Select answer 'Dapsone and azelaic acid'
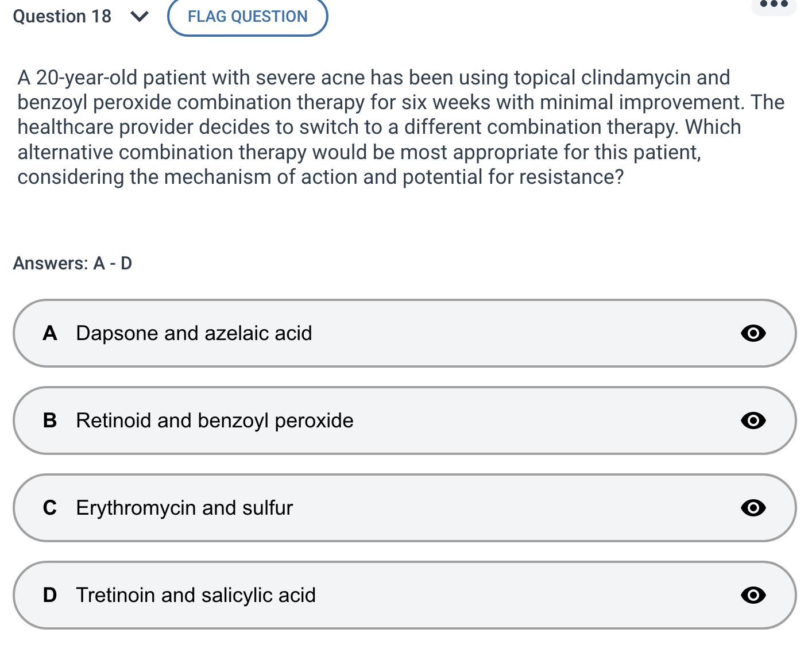The height and width of the screenshot is (656, 812). 194,333
